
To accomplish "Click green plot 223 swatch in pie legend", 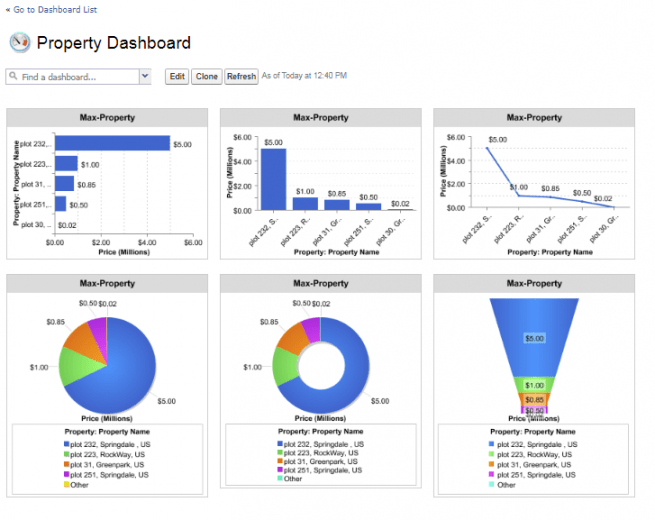I will point(66,454).
